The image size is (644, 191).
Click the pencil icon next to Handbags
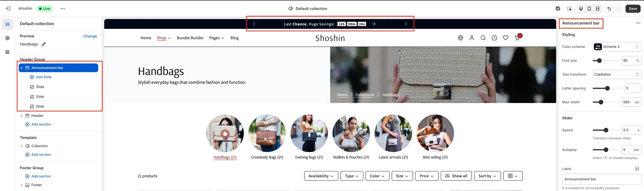(44, 44)
